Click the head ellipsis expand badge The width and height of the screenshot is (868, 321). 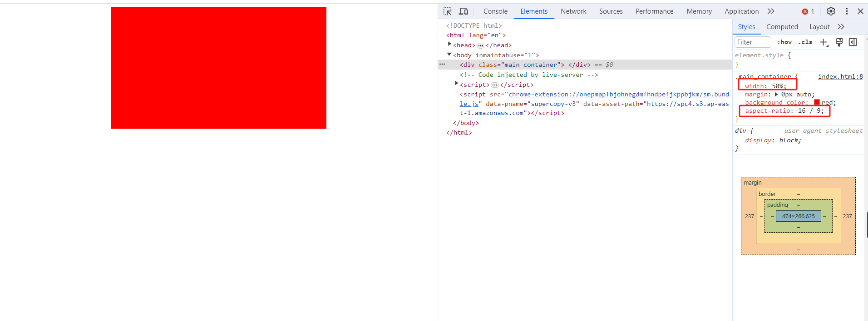click(480, 45)
